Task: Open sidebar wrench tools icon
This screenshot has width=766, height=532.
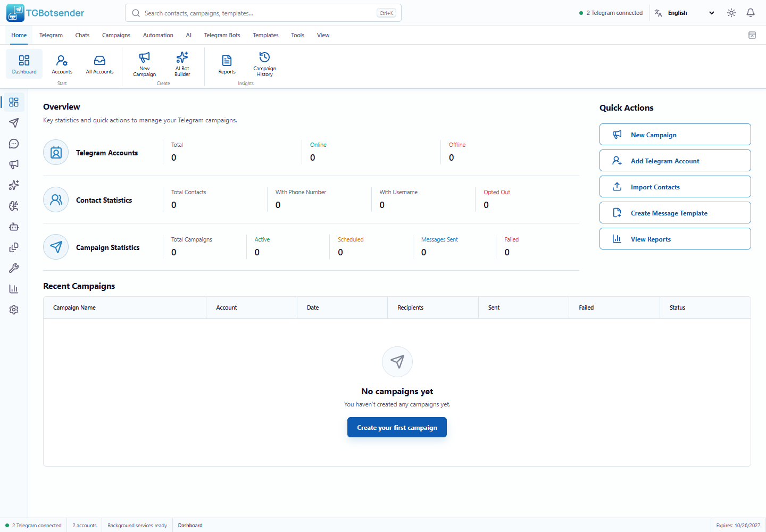Action: point(14,268)
